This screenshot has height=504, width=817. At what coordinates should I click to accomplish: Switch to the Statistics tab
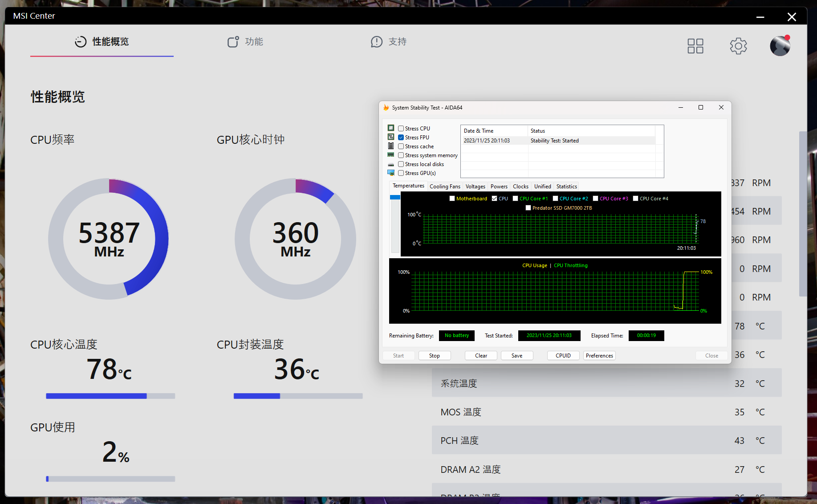click(x=566, y=187)
